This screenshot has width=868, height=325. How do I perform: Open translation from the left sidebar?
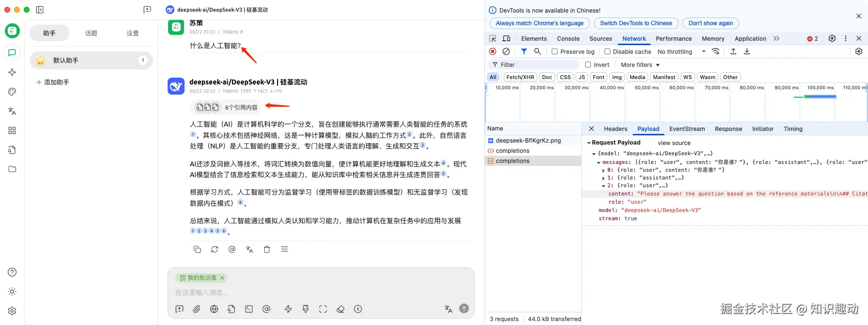click(12, 111)
